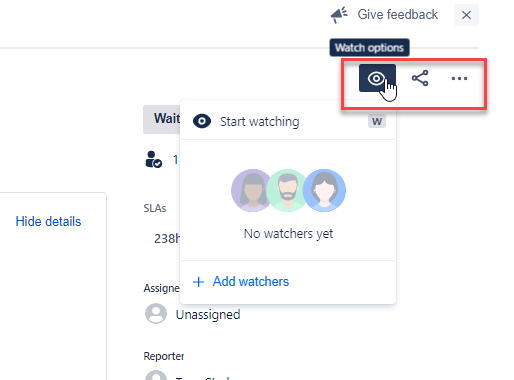
Task: Open the Waiting status dropdown button
Action: (162, 119)
